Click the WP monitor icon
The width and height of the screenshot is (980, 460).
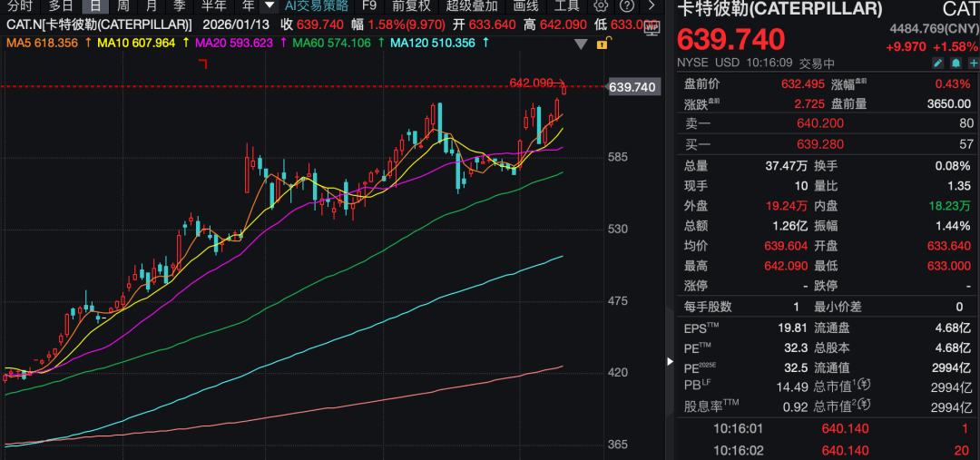tap(652, 28)
